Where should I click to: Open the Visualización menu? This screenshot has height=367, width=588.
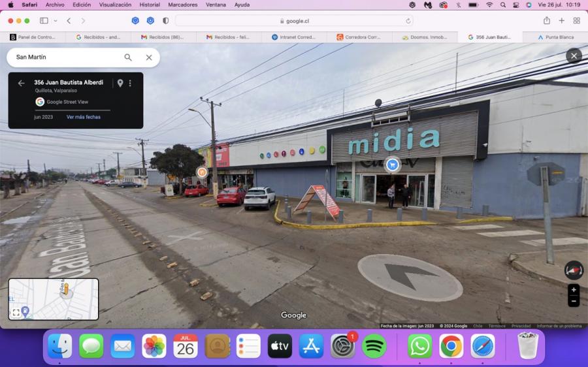115,5
